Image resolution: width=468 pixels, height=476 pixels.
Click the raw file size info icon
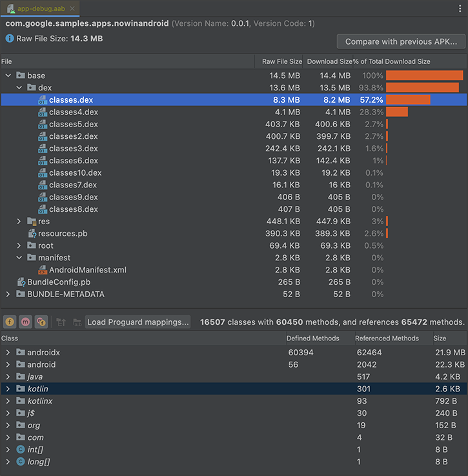(10, 39)
